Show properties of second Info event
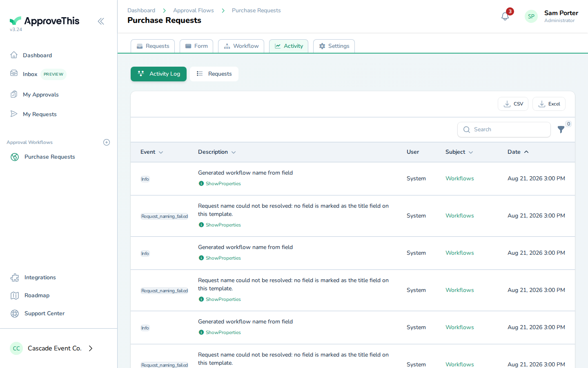 pos(220,258)
